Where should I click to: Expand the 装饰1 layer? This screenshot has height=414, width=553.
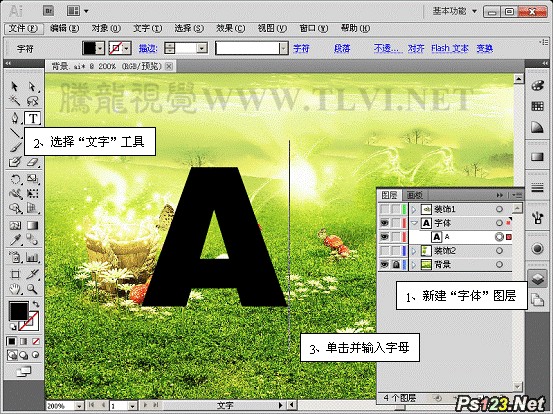[x=414, y=210]
